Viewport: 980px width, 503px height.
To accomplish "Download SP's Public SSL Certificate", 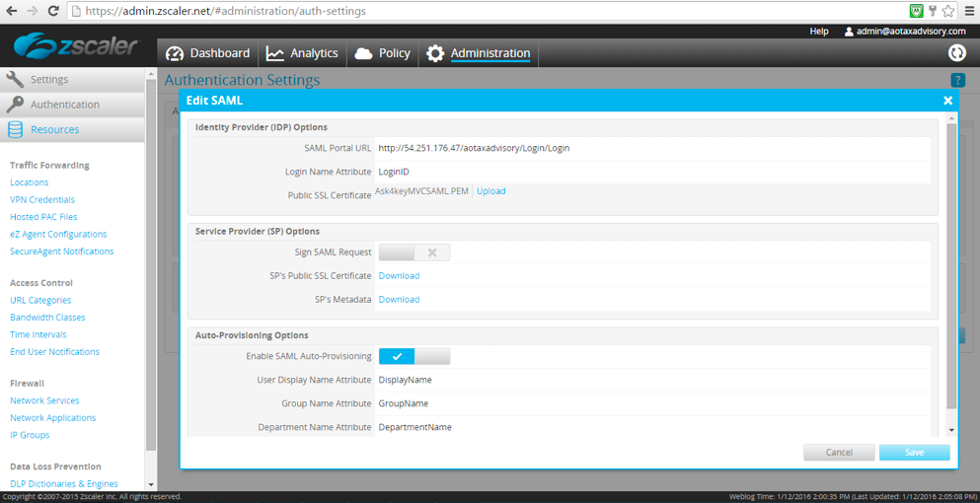I will (399, 275).
